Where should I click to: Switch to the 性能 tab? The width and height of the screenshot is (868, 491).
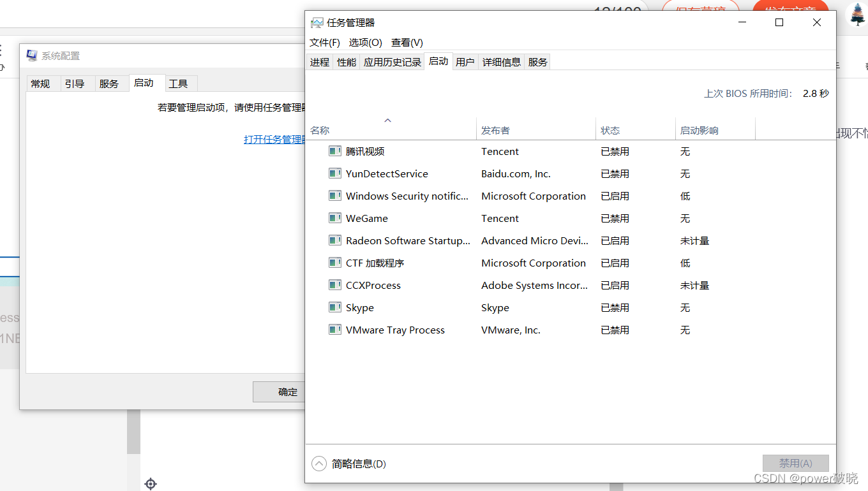click(x=347, y=62)
